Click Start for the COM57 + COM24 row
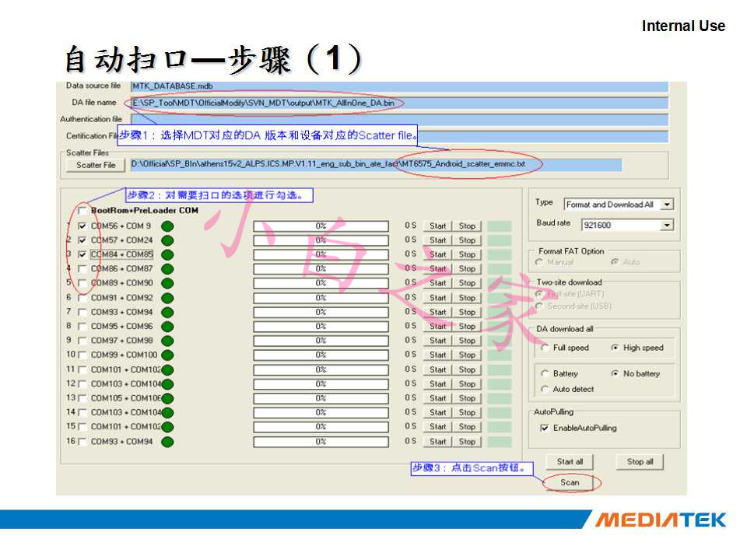The image size is (747, 560). click(x=438, y=240)
